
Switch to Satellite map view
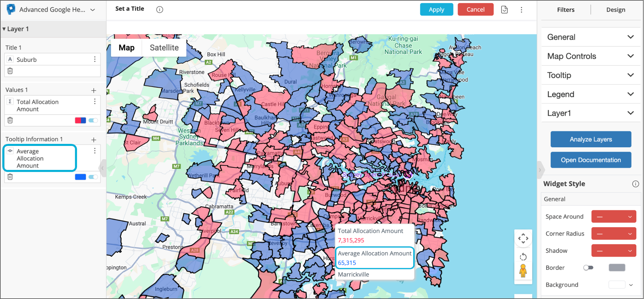click(164, 48)
